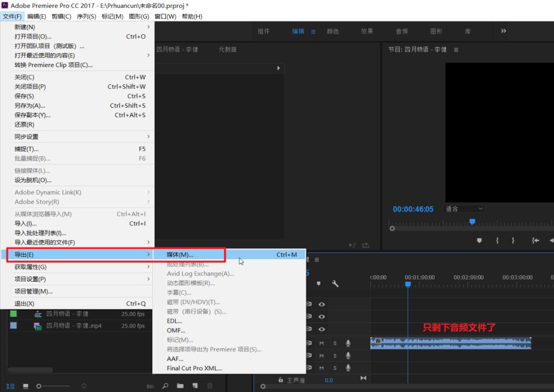This screenshot has height=392, width=554.
Task: Switch to the 颜色 workspace
Action: 333,31
